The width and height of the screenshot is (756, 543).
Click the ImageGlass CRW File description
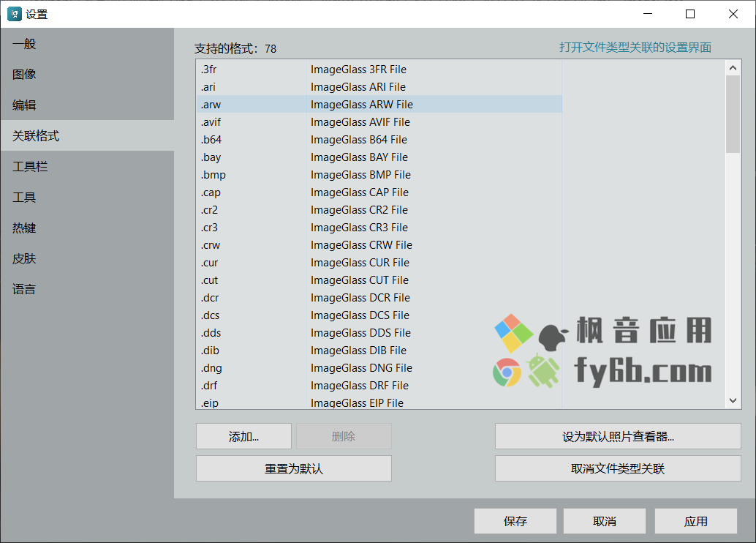click(x=362, y=244)
